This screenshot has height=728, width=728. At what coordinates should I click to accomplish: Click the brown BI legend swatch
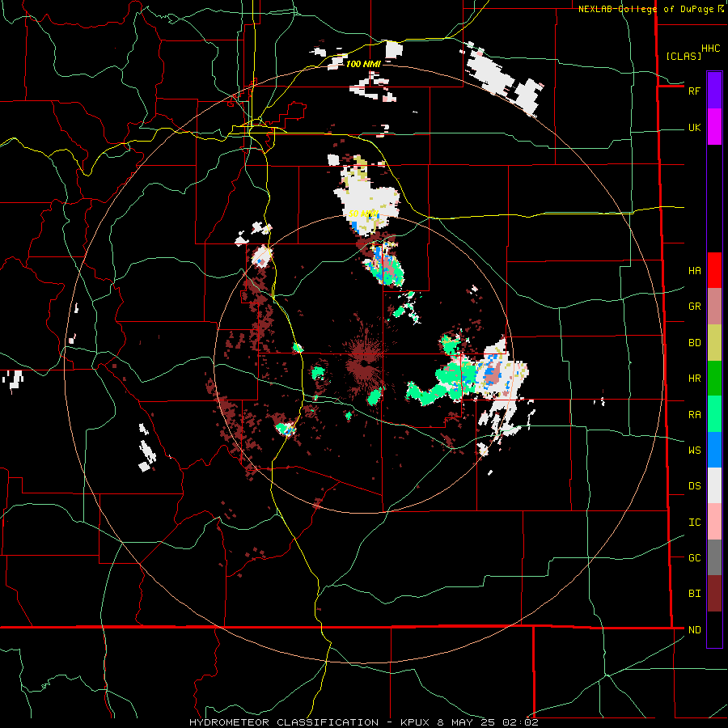(x=714, y=594)
